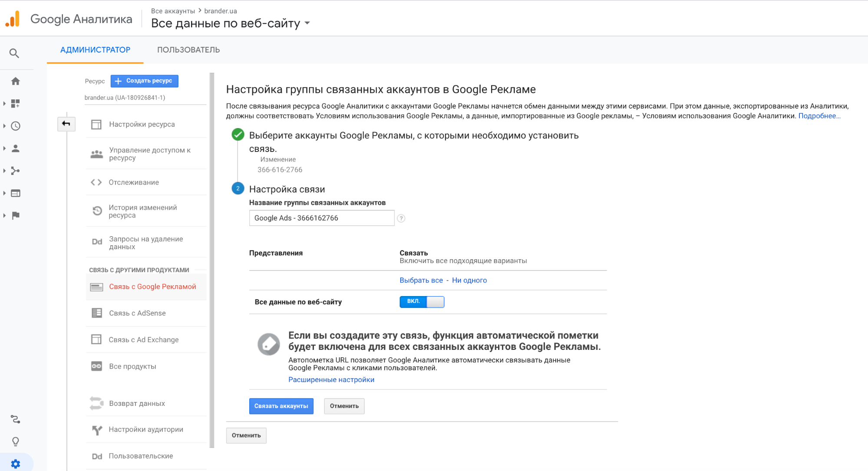Open the 'Расширенные настройки' link

tap(331, 379)
